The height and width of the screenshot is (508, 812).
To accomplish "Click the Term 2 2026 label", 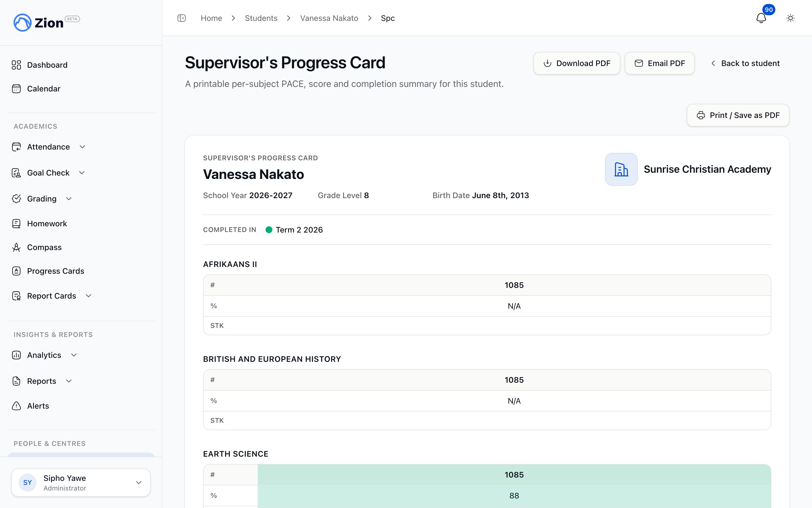I will [x=299, y=230].
